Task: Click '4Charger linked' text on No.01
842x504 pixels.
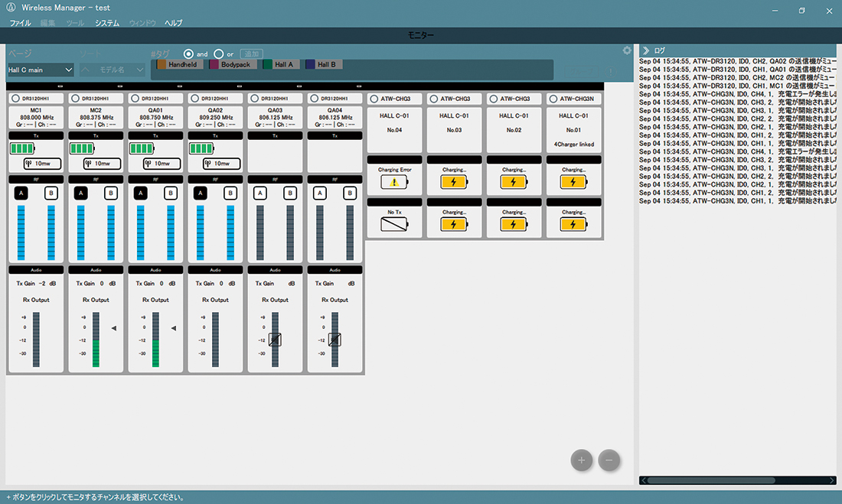Action: (x=573, y=145)
